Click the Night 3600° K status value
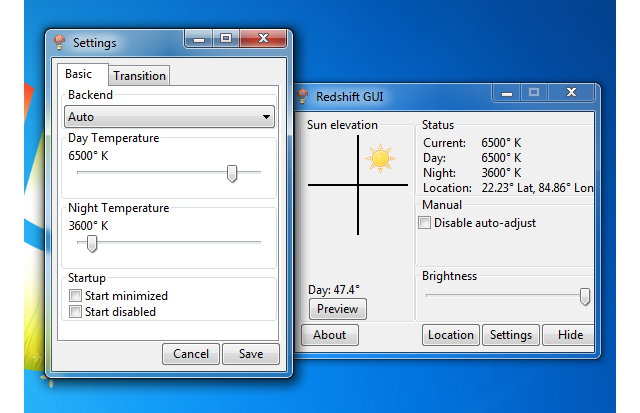The image size is (640, 413). click(501, 173)
